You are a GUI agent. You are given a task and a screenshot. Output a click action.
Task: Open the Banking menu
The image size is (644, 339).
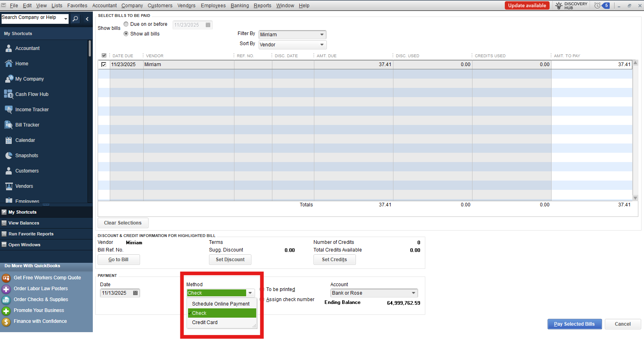240,6
